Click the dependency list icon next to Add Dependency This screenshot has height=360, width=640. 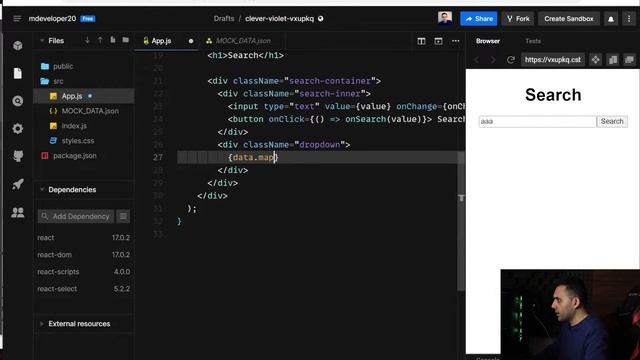123,216
